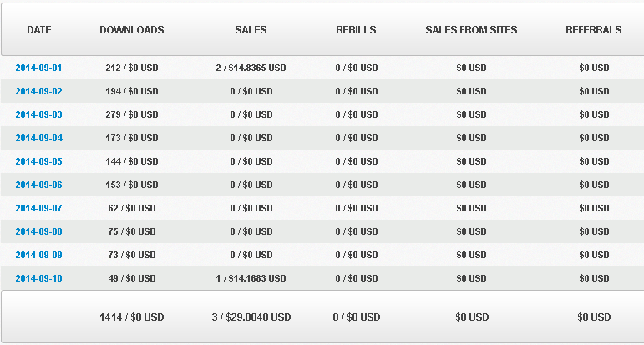Image resolution: width=644 pixels, height=345 pixels.
Task: Click the 1414 / $0 USD downloads total
Action: pyautogui.click(x=132, y=317)
